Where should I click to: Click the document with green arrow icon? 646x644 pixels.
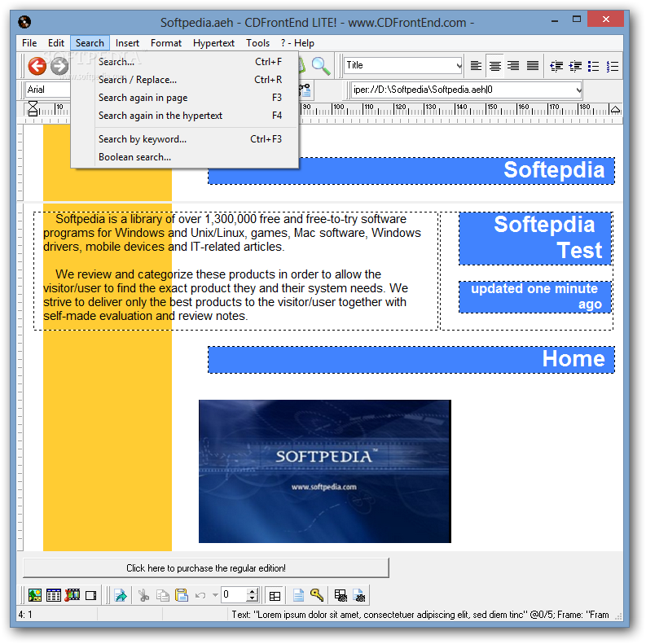tap(121, 595)
